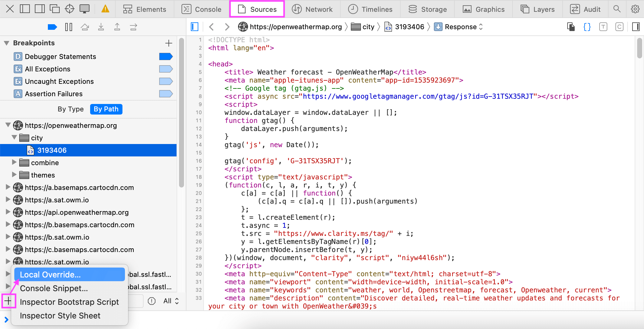Image resolution: width=644 pixels, height=329 pixels.
Task: Click the step out icon
Action: [117, 27]
